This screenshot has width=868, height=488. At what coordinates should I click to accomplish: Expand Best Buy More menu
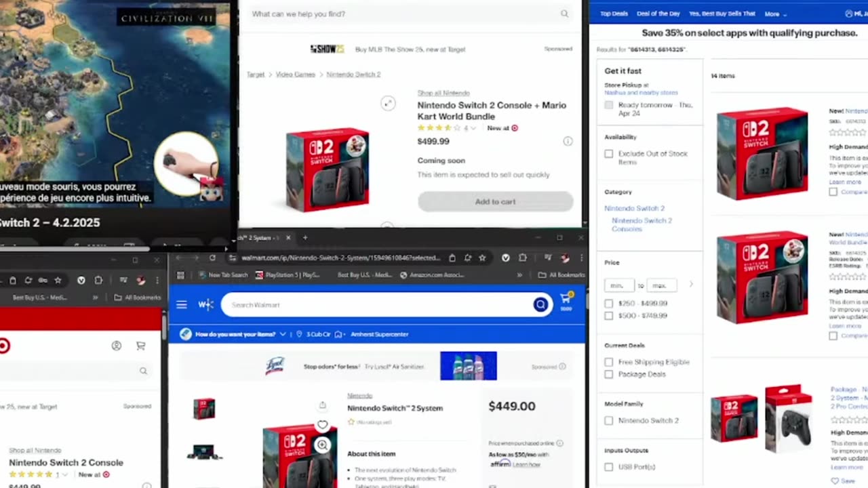coord(776,14)
